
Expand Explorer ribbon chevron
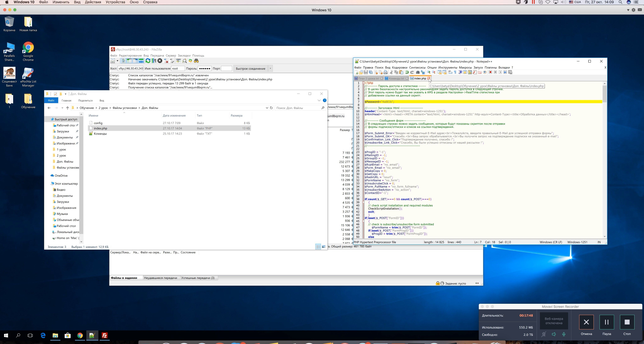[x=319, y=100]
